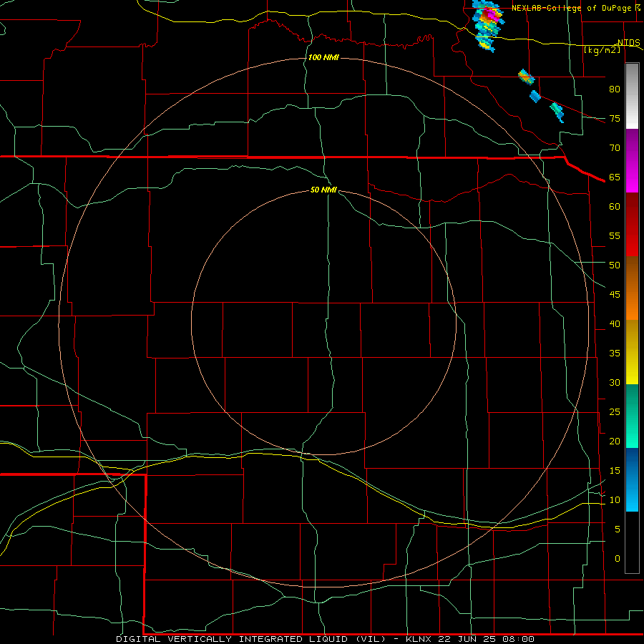The height and width of the screenshot is (644, 644).
Task: Click the small solid blue radar echo
Action: point(535,97)
